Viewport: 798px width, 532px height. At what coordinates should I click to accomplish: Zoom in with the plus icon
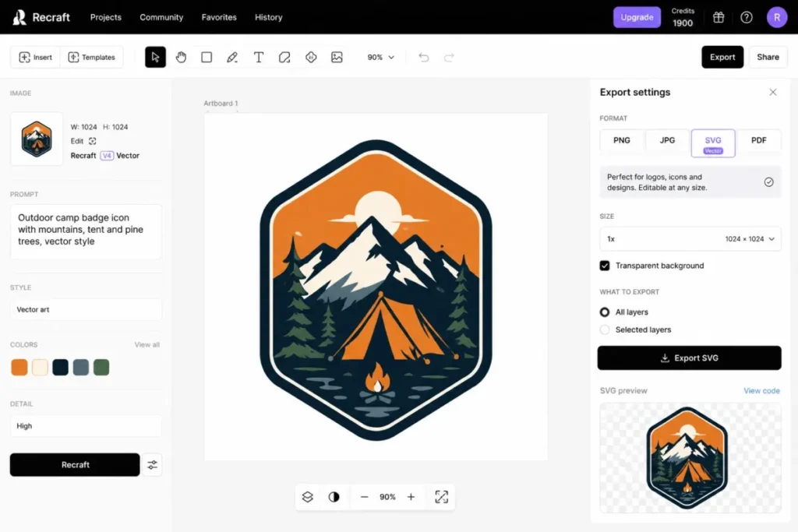point(411,497)
